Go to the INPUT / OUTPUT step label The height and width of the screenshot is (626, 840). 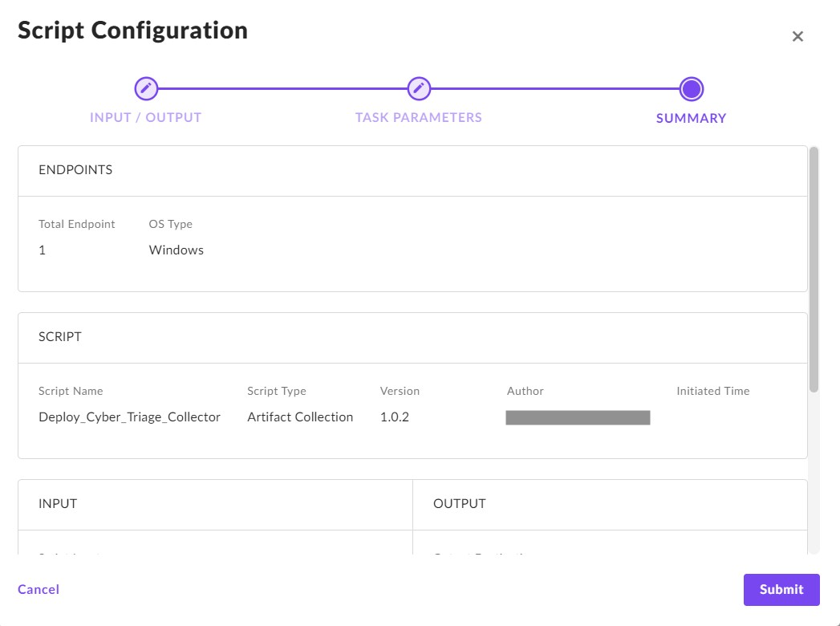tap(146, 117)
